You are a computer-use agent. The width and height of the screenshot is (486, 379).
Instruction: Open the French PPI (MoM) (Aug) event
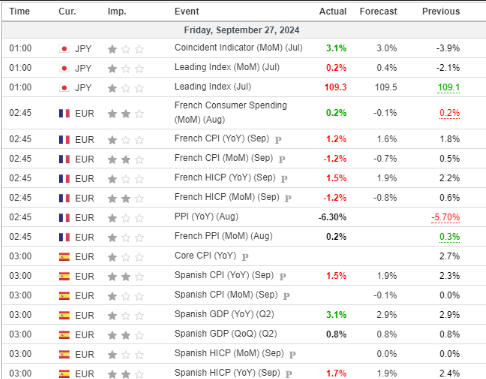pyautogui.click(x=223, y=236)
